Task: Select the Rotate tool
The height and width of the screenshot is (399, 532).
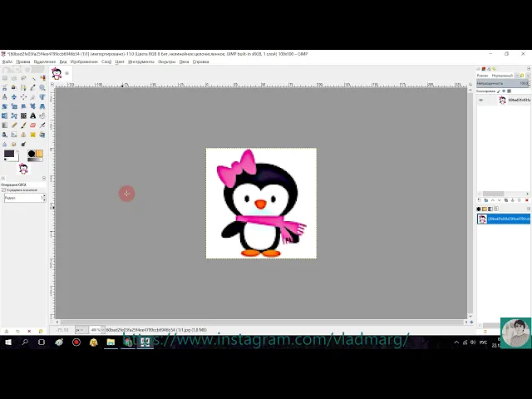Action: point(4,106)
